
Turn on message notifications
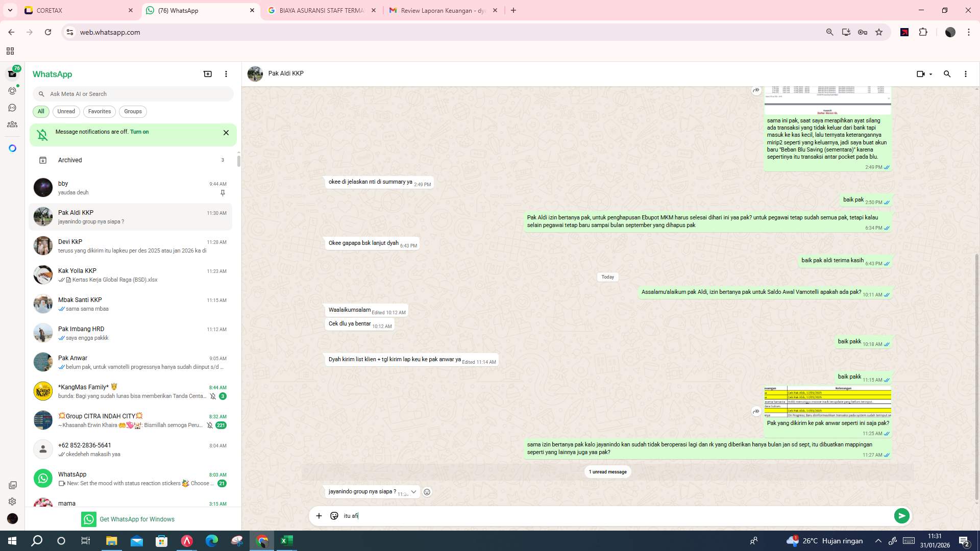point(140,132)
